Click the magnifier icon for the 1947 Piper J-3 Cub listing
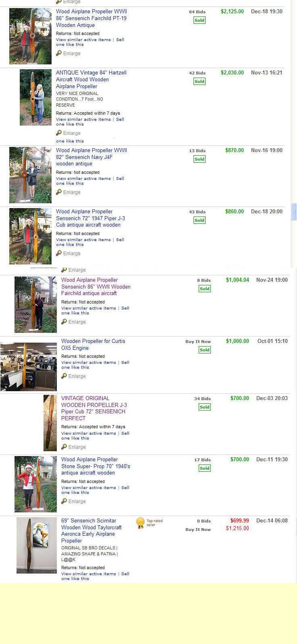The height and width of the screenshot is (644, 297). coord(59,254)
